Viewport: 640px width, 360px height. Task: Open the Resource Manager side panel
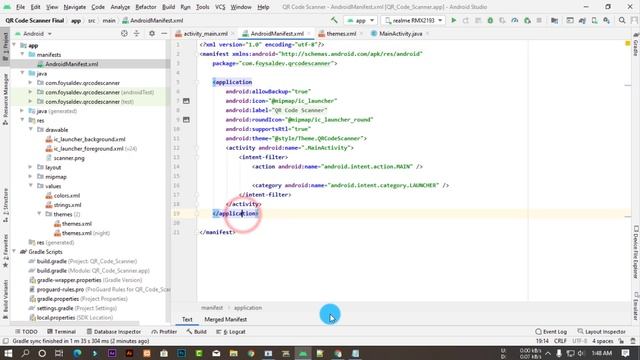5,99
